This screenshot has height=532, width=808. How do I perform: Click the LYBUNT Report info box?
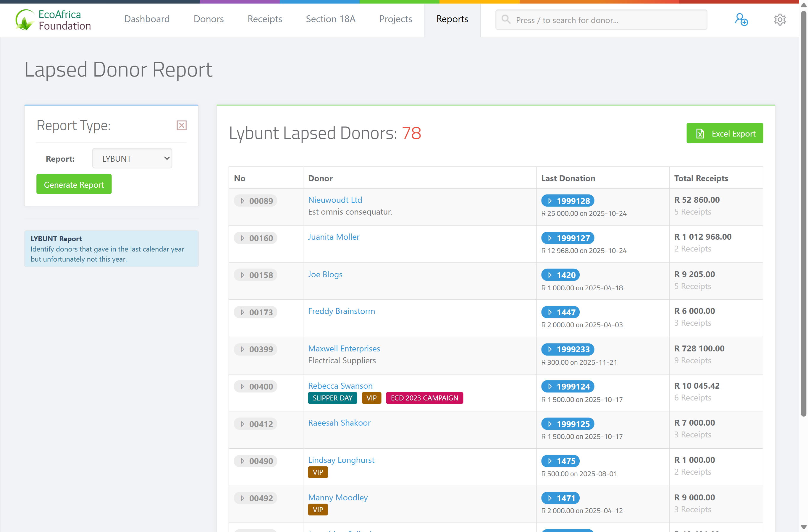(111, 249)
